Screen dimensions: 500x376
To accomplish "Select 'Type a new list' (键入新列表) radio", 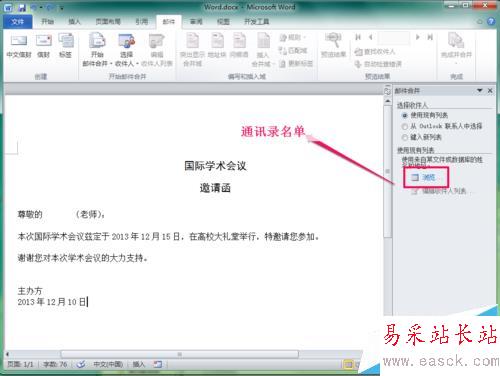I will click(x=405, y=137).
